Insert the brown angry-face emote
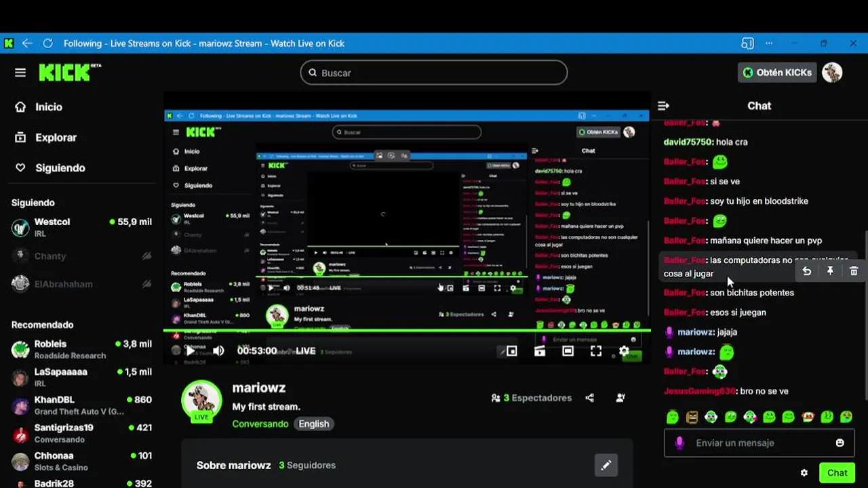 coord(692,417)
